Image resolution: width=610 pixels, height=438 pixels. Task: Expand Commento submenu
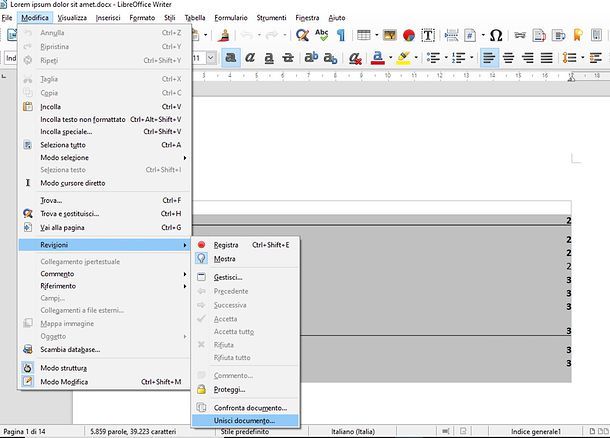(x=104, y=274)
